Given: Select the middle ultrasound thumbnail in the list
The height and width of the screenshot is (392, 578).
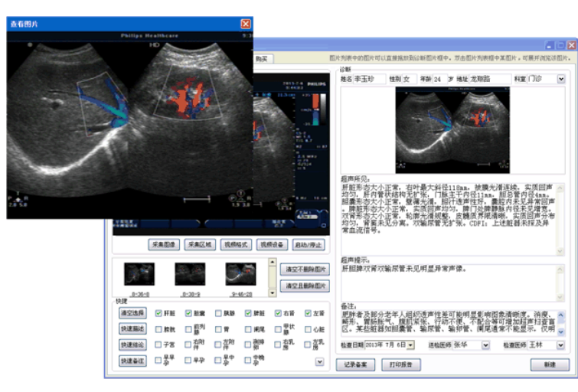Looking at the screenshot, I should coord(190,274).
